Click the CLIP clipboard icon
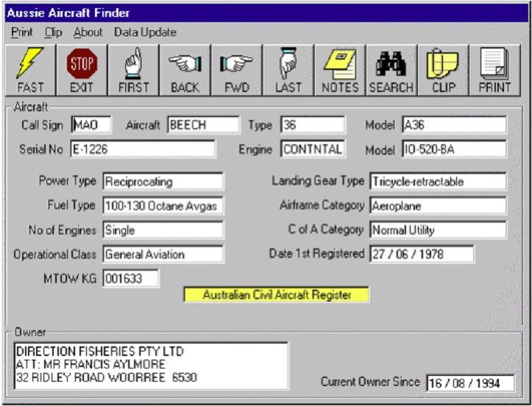This screenshot has width=532, height=406. (443, 71)
